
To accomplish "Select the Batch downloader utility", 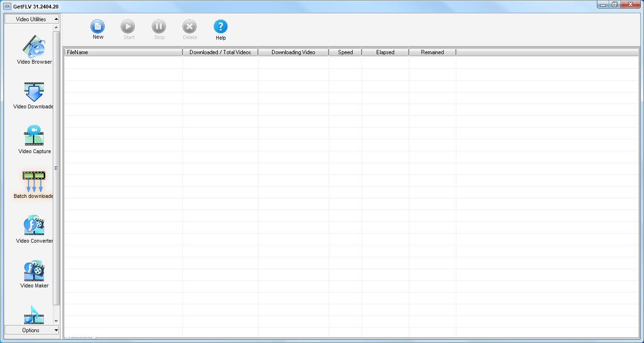I will pyautogui.click(x=34, y=184).
